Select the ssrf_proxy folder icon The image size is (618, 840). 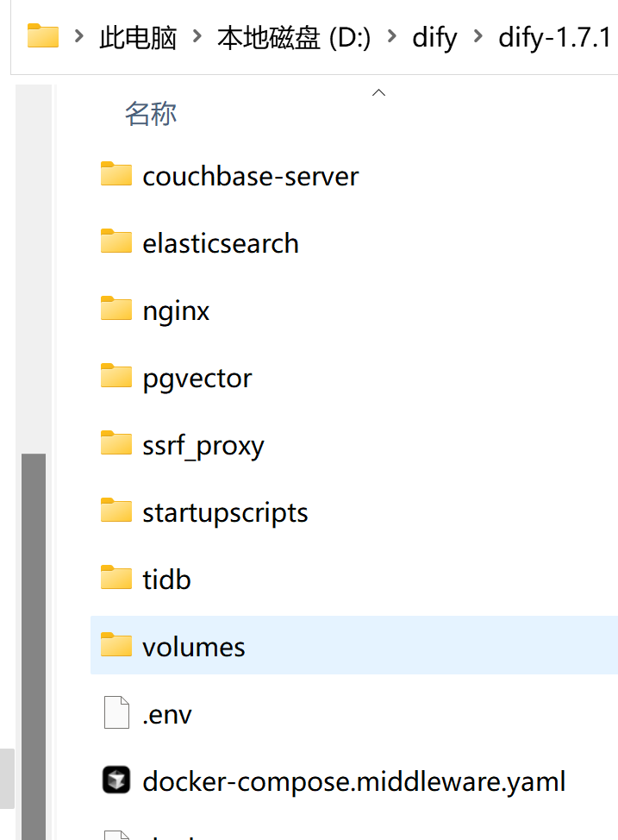(116, 442)
